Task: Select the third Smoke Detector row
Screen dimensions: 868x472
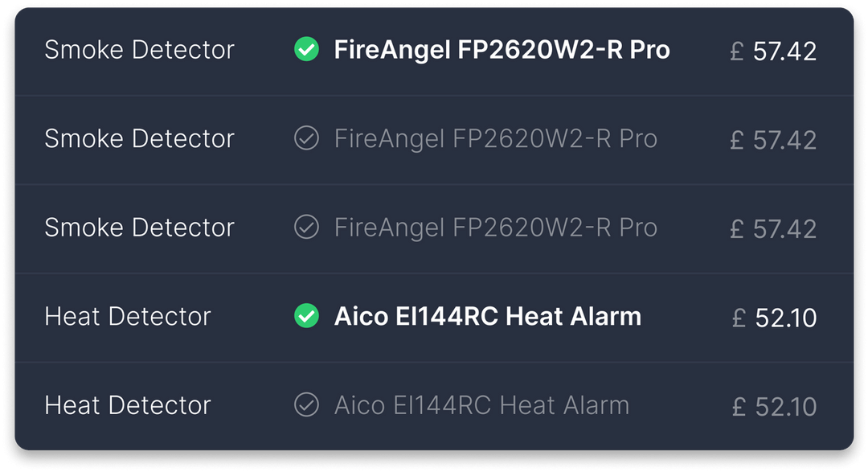Action: (x=434, y=228)
